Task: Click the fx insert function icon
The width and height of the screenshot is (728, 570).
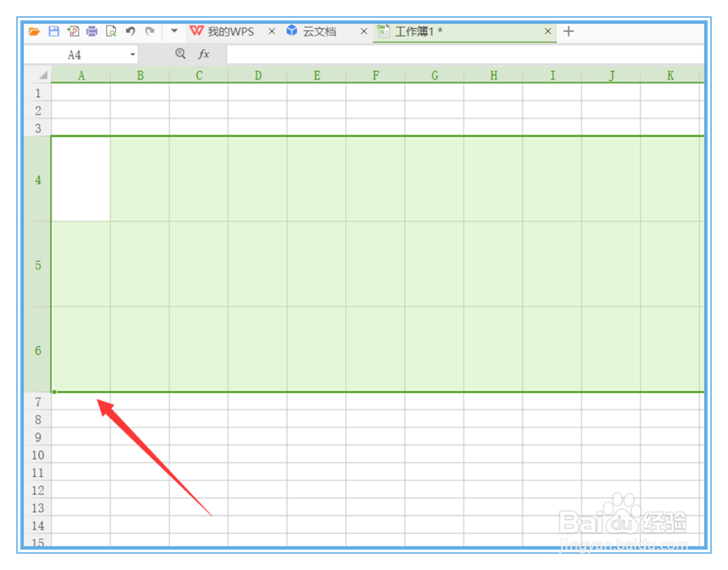Action: pos(204,55)
